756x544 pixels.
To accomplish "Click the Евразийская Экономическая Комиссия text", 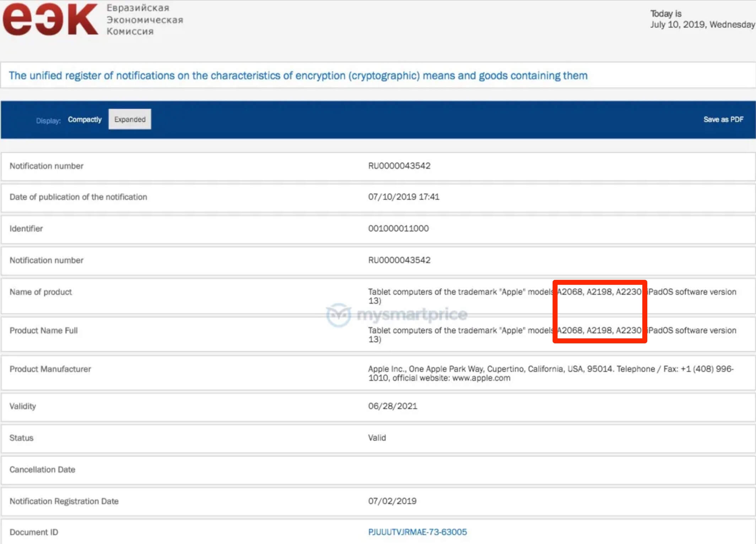I will [145, 20].
